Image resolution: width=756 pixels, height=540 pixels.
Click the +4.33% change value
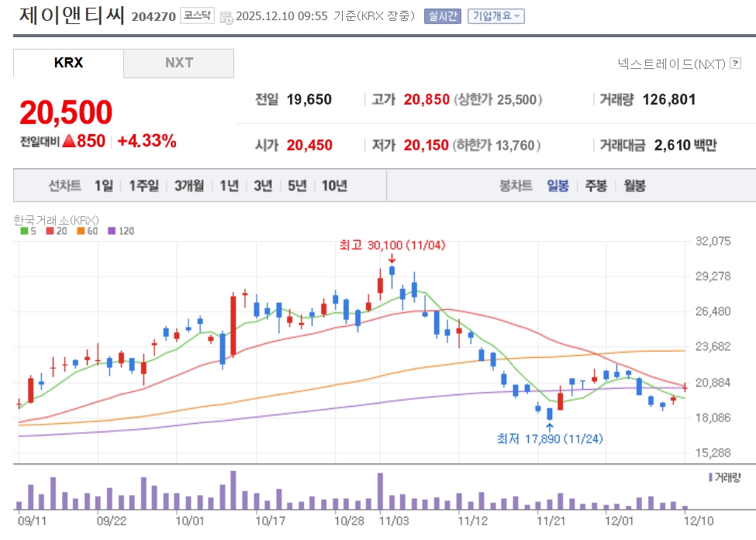click(x=147, y=141)
